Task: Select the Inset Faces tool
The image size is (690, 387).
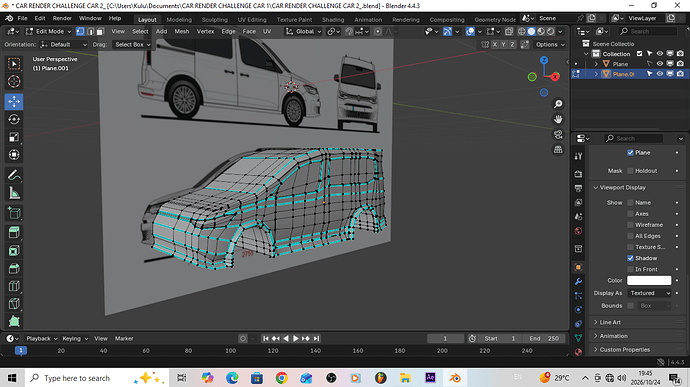Action: click(14, 251)
